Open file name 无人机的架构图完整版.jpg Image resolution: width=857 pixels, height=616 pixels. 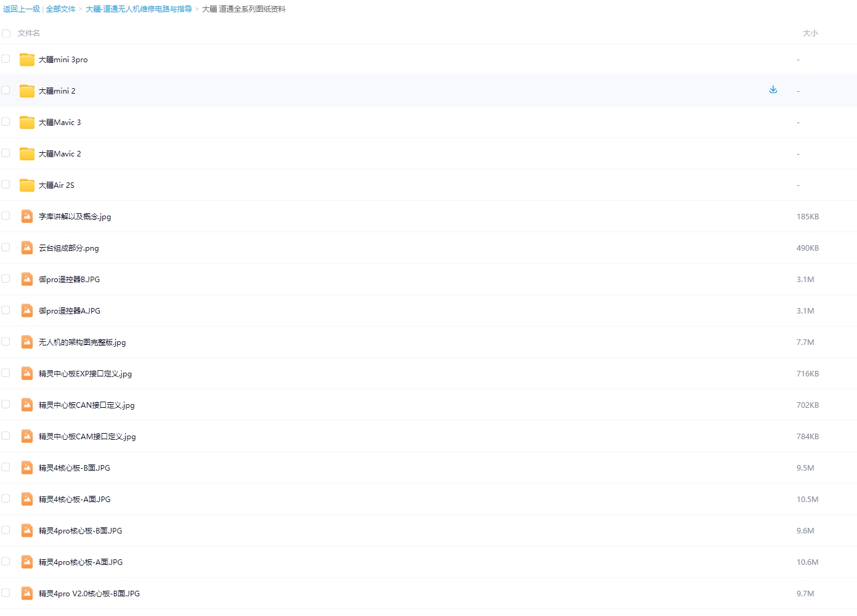pyautogui.click(x=83, y=342)
